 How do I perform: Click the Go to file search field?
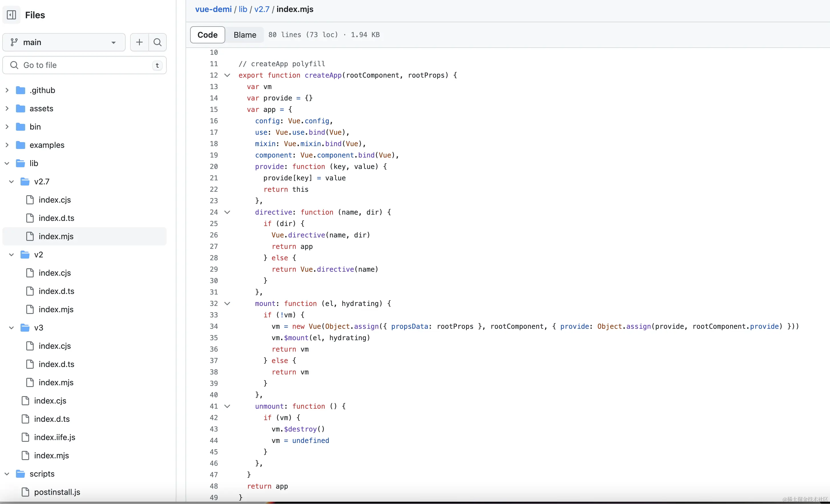84,65
